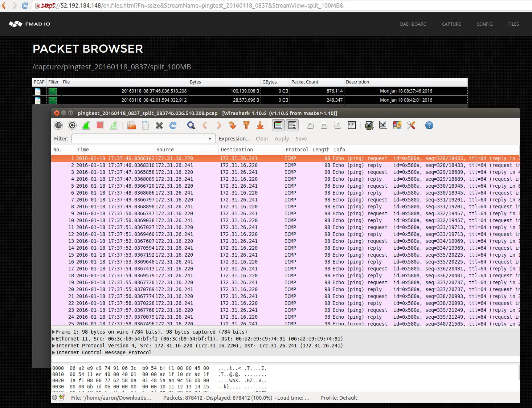532x408 pixels.
Task: Open a capture file
Action: 131,125
